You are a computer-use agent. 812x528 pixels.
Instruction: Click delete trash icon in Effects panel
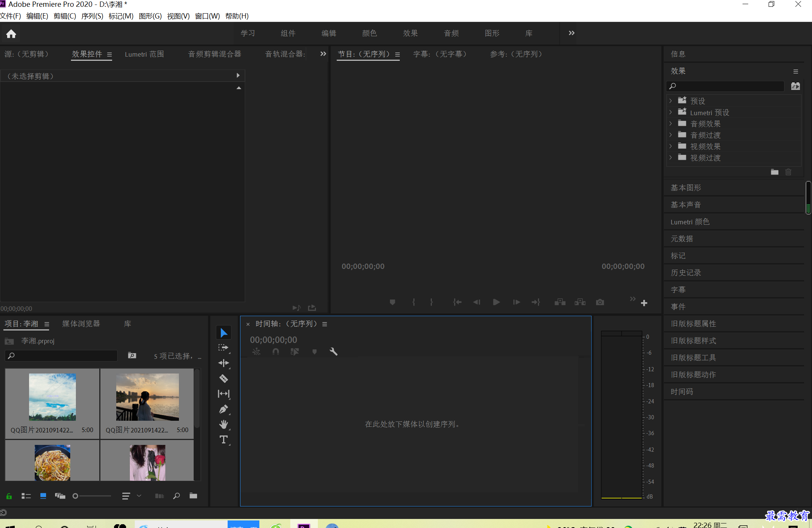(x=788, y=172)
